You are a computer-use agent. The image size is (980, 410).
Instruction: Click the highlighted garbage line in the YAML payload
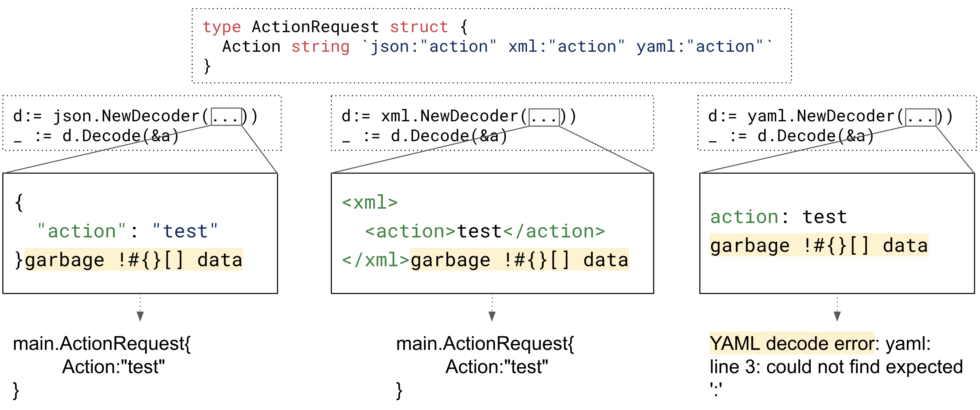819,246
